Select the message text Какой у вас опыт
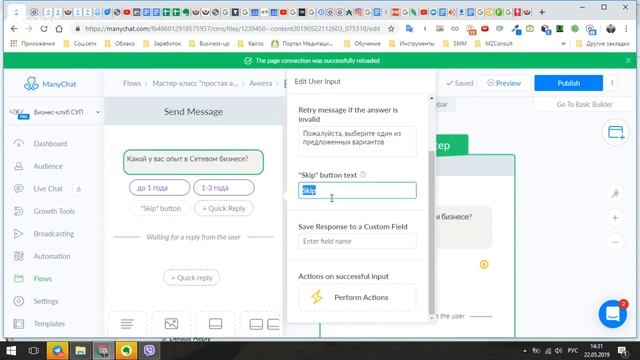This screenshot has height=360, width=640. (193, 162)
